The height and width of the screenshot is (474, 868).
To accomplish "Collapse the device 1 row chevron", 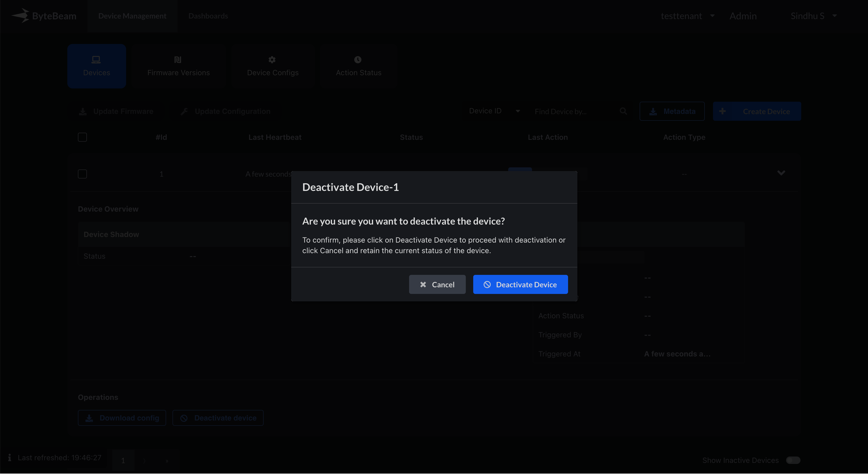I will [x=781, y=173].
